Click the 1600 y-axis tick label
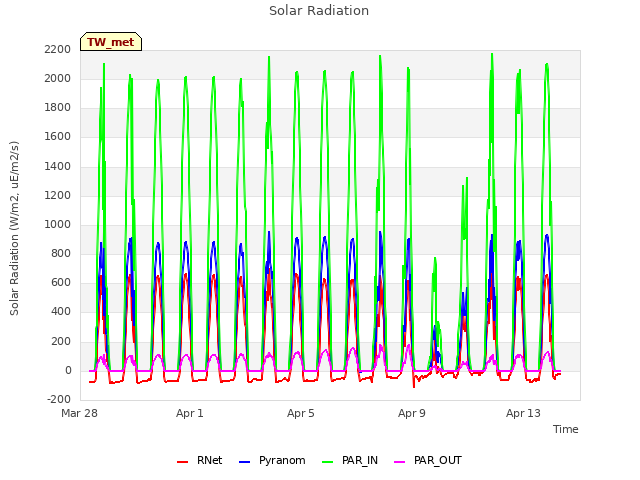This screenshot has width=640, height=480. (x=58, y=136)
